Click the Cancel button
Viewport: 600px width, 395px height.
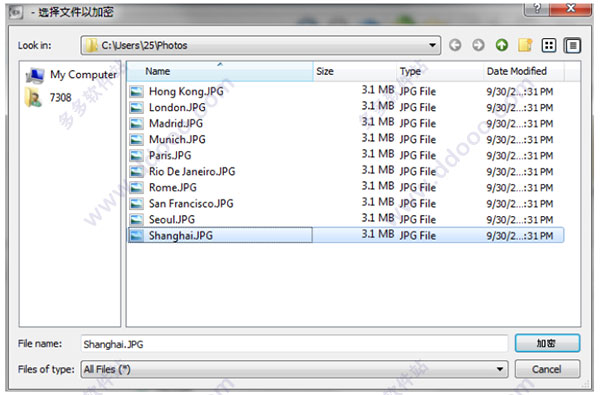click(547, 369)
